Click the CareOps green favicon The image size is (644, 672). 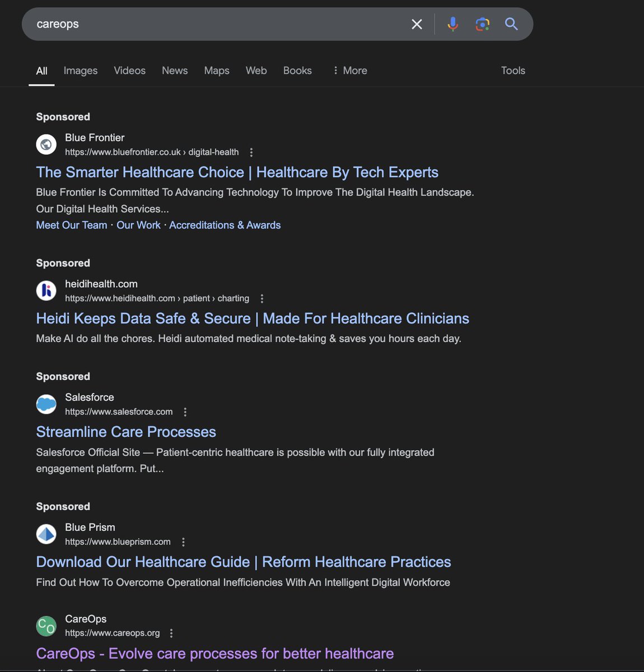[46, 626]
